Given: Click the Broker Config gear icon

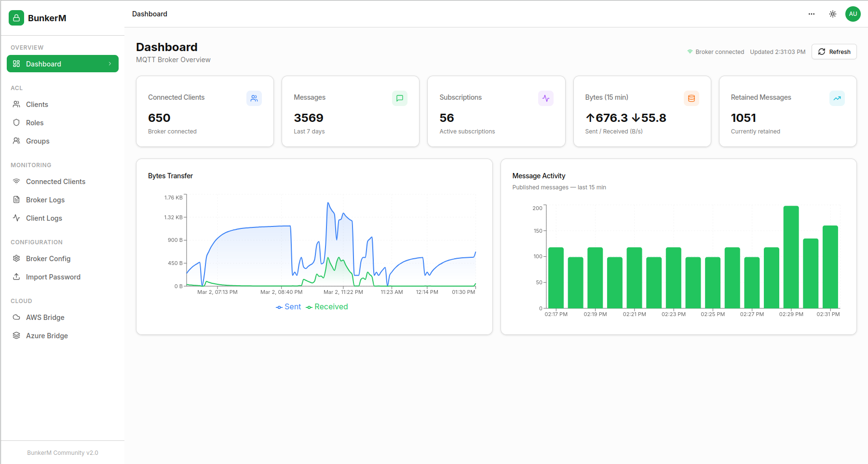Looking at the screenshot, I should pos(16,258).
